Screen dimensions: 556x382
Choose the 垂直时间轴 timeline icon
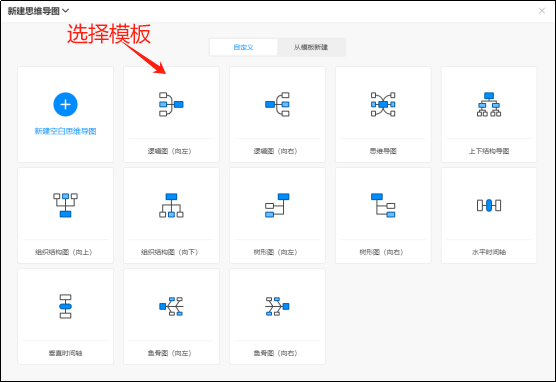point(65,306)
